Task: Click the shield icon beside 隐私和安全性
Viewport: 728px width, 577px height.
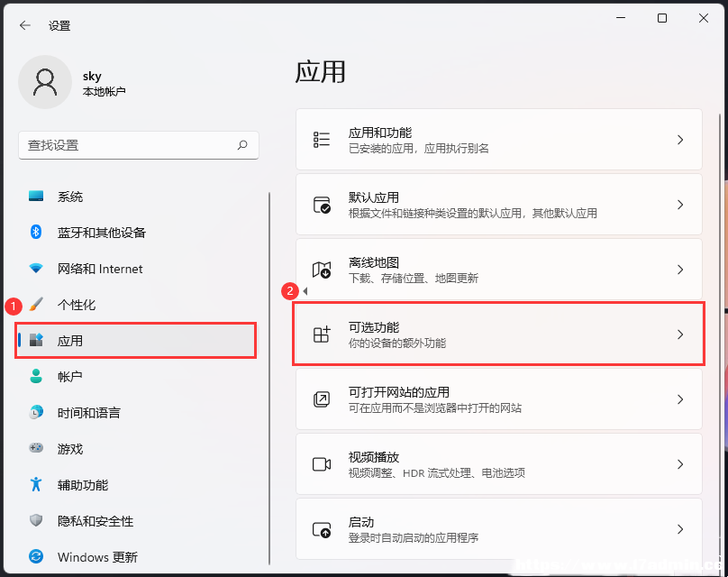Action: tap(36, 520)
